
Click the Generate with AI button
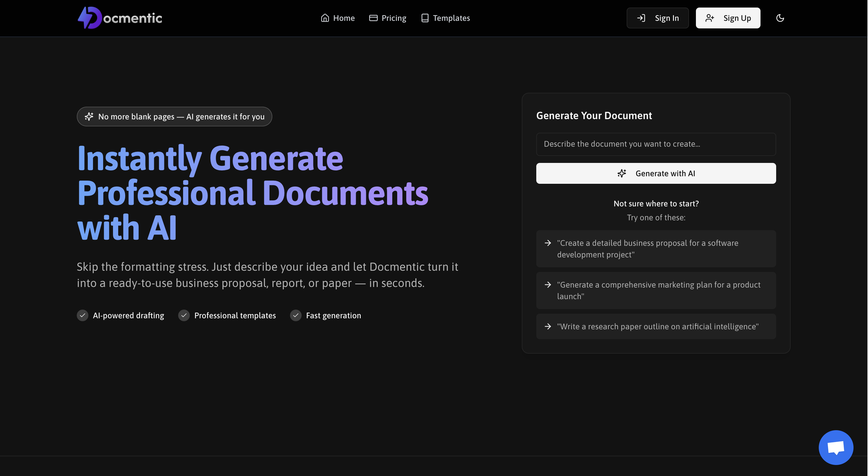[656, 173]
